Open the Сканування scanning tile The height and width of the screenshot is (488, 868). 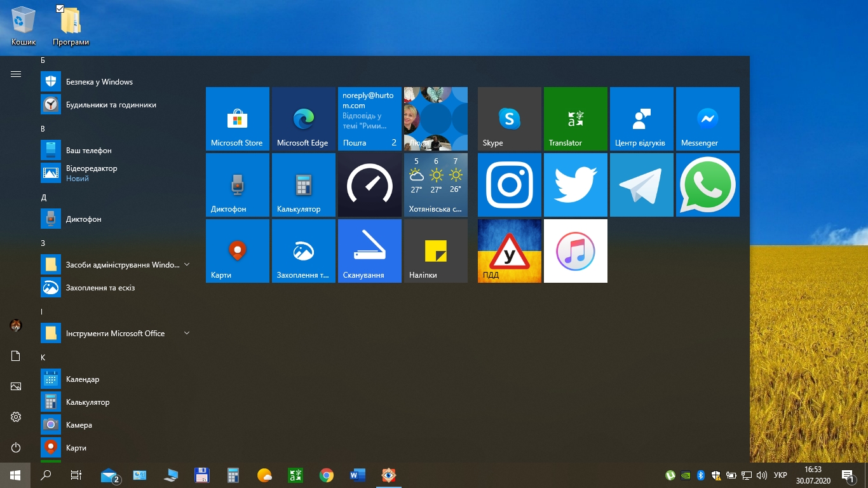[x=369, y=250]
